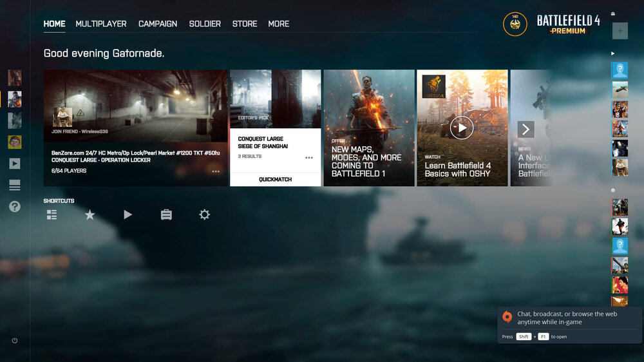The image size is (644, 362).
Task: Click the F1 key hint in Origin overlay
Action: point(543,336)
